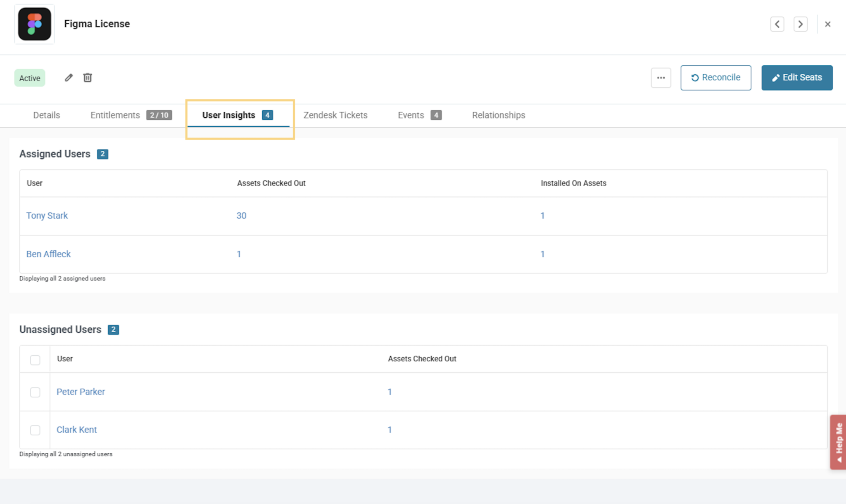
Task: Switch to the Zendesk Tickets tab
Action: point(335,115)
